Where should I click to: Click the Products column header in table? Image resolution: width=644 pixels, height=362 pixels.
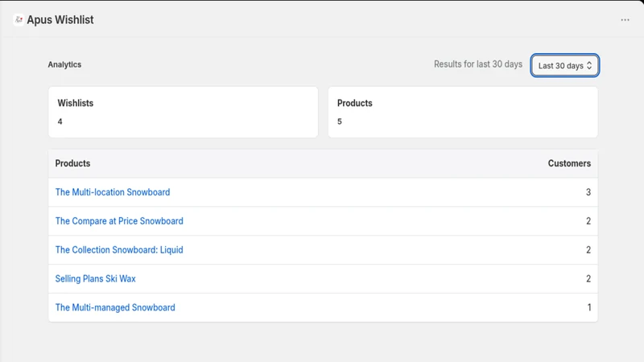pos(72,163)
